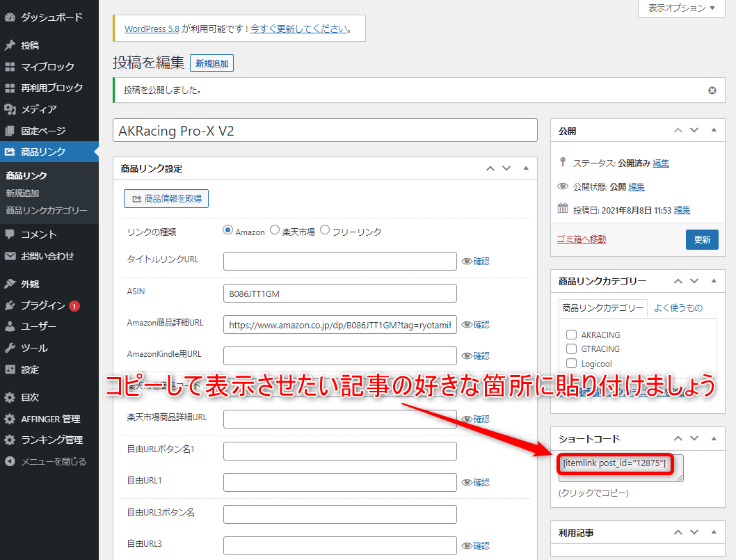This screenshot has height=560, width=736.
Task: Click the プラグイン plug icon
Action: click(10, 305)
